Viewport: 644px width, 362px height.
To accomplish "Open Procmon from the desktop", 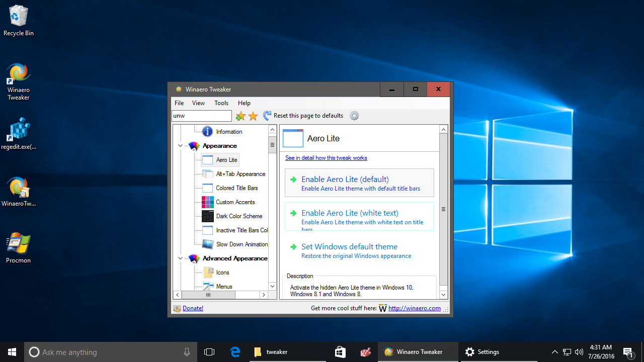I will click(18, 242).
